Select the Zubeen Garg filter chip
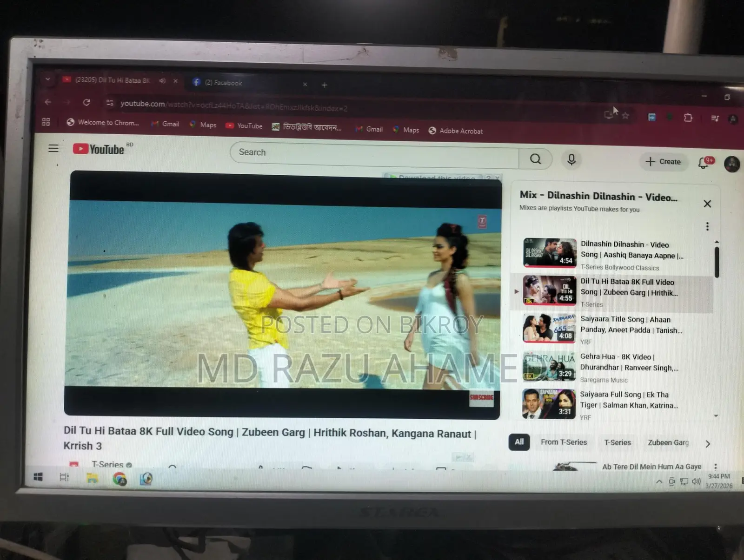Image resolution: width=744 pixels, height=560 pixels. click(x=668, y=443)
